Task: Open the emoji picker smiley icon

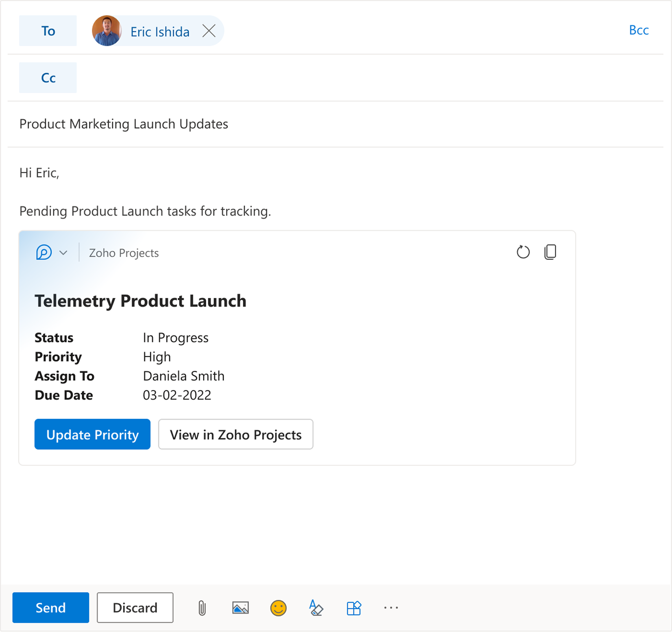Action: 278,608
